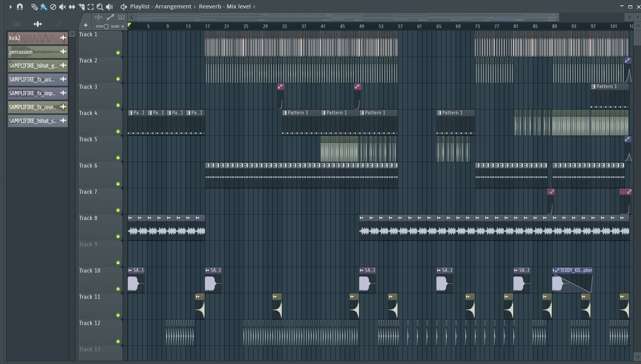Viewport: 641px width, 364px height.
Task: Open the clip menu of Pattern 1 at bar 33
Action: coord(284,113)
